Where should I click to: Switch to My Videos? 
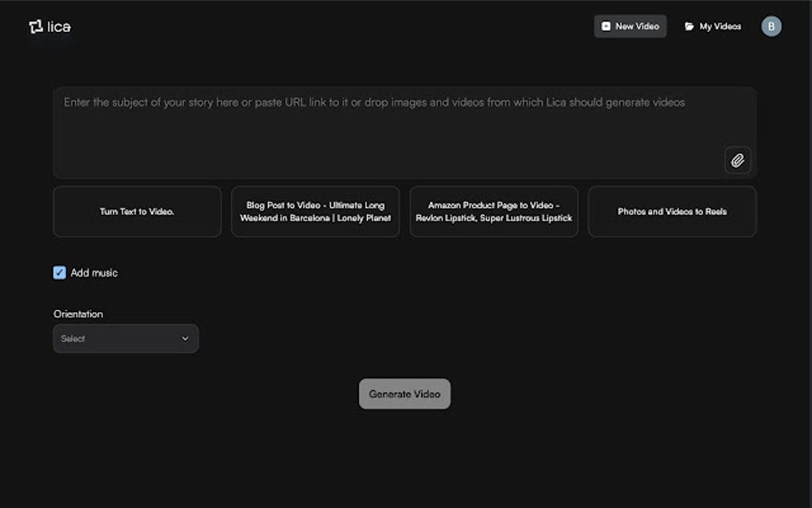point(712,25)
